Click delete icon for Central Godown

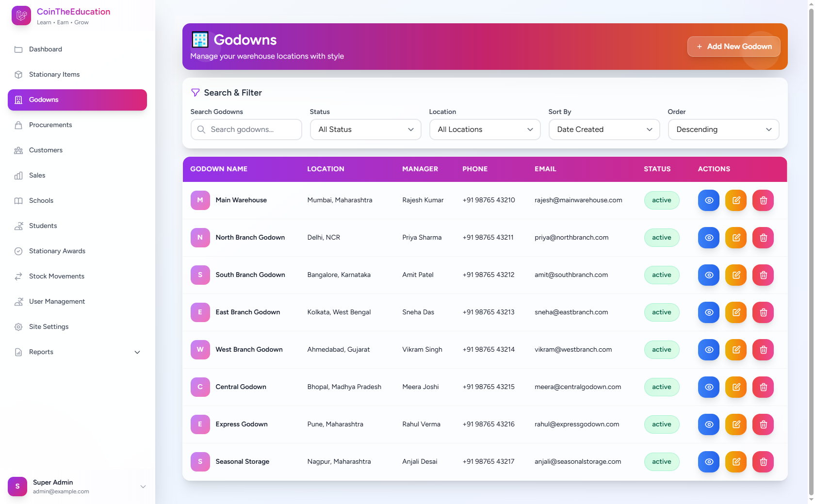pos(763,387)
